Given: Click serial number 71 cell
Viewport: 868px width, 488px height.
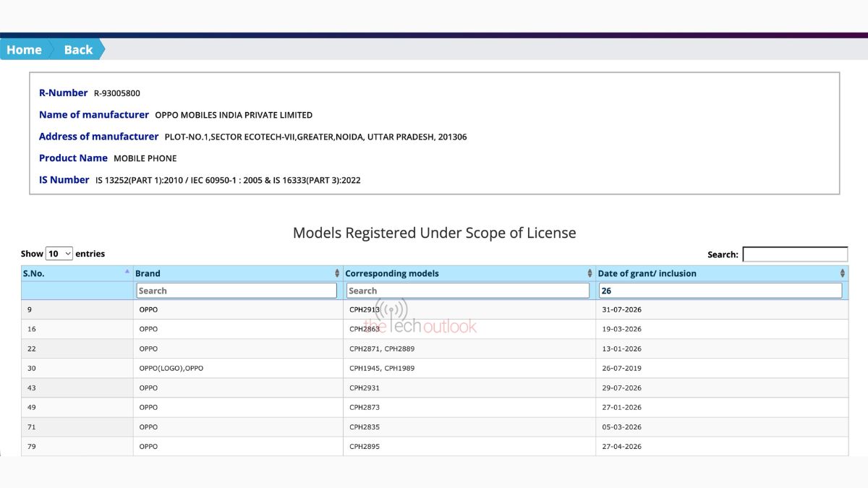Looking at the screenshot, I should coord(77,427).
